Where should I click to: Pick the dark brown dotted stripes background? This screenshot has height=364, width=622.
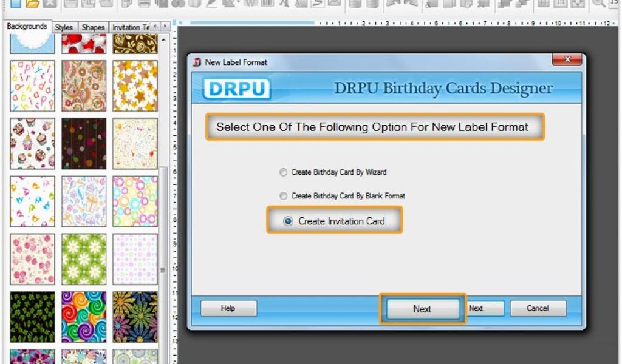[84, 144]
